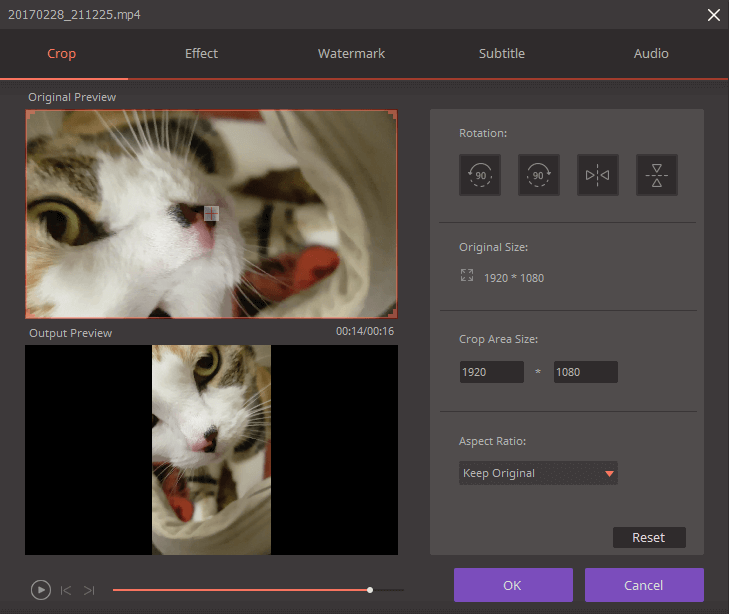This screenshot has width=729, height=614.
Task: Flip the video vertically
Action: [x=656, y=175]
